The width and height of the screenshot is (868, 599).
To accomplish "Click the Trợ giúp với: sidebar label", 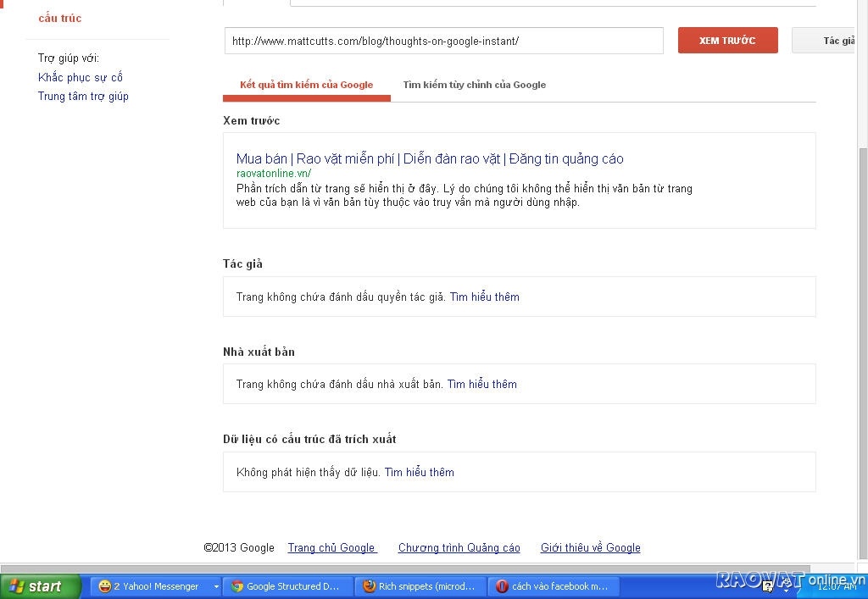I will point(69,58).
